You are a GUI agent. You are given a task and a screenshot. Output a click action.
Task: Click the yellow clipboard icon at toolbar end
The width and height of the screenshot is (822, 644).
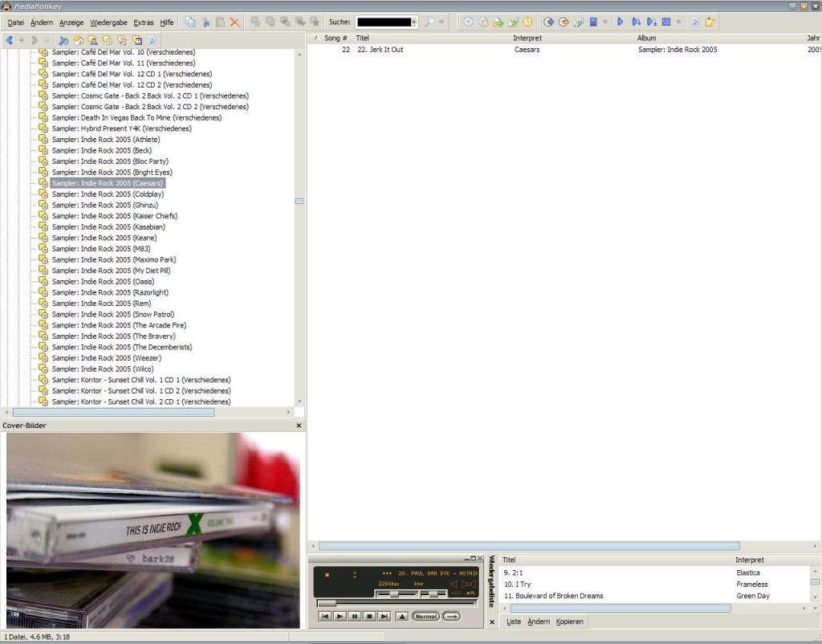[710, 22]
